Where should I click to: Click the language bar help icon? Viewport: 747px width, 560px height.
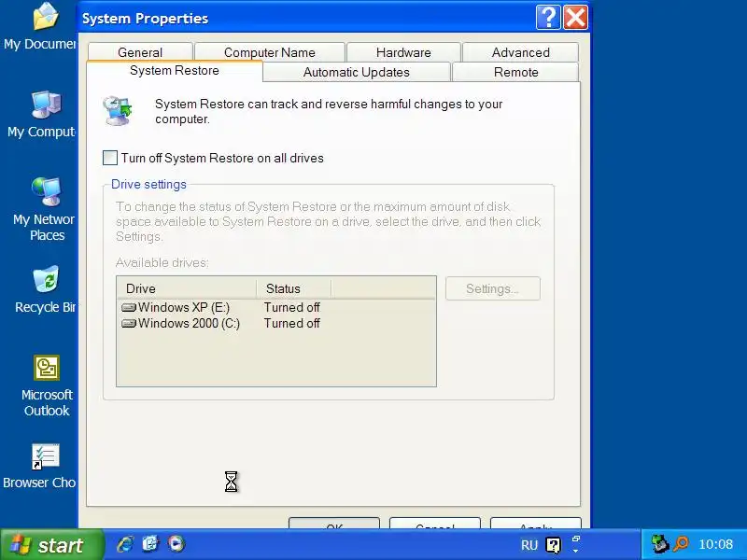(553, 545)
